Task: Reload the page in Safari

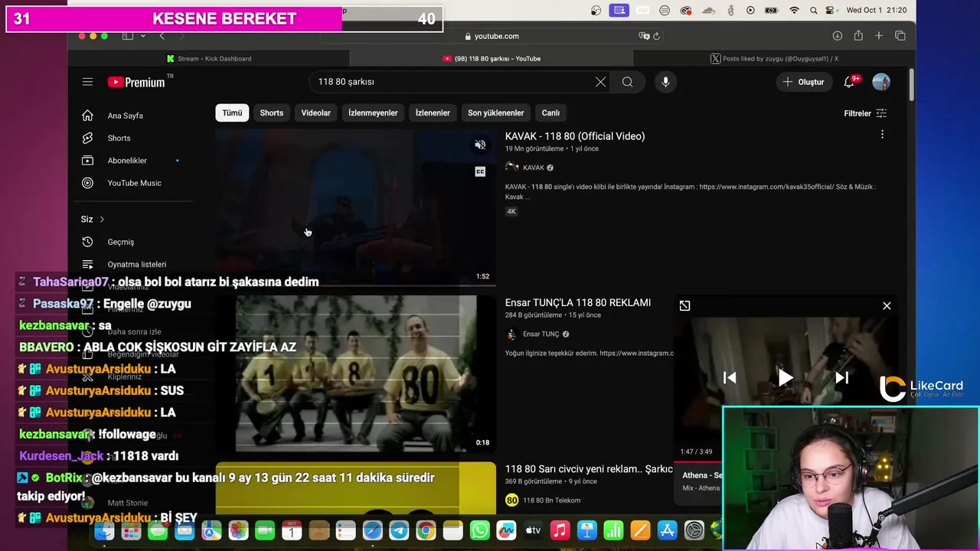Action: 656,36
